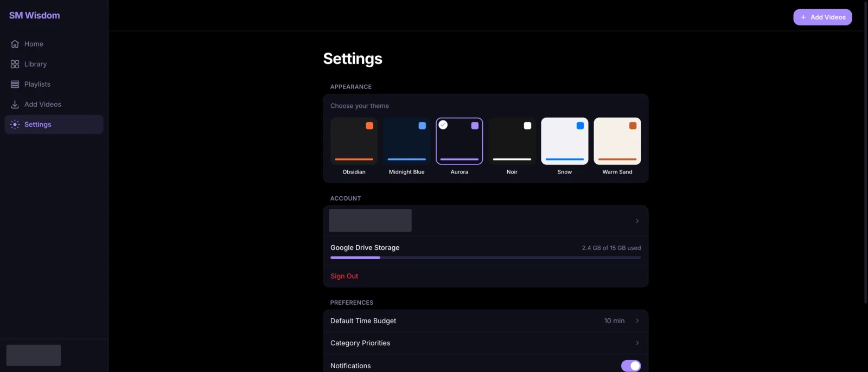
Task: Click the page vertical scrollbar
Action: pyautogui.click(x=865, y=152)
